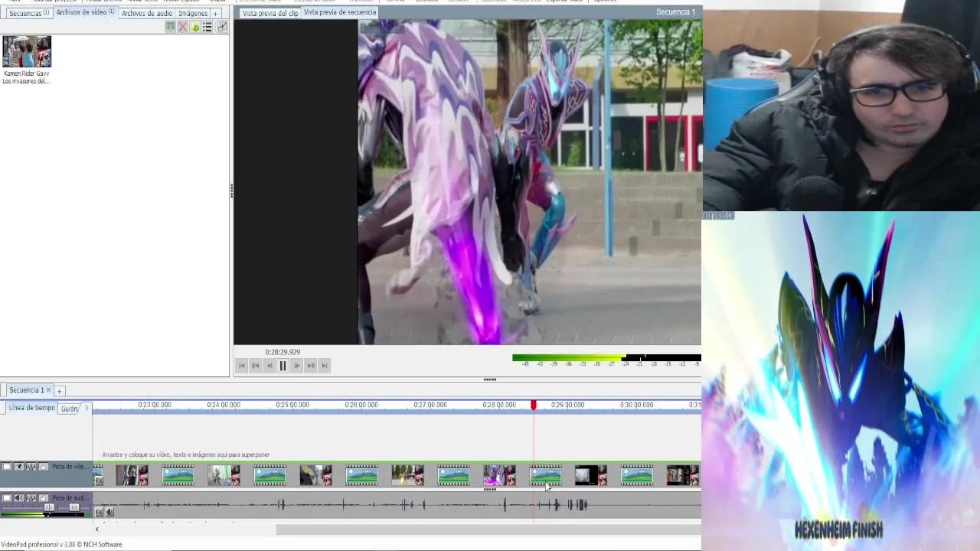Pause the sequence preview playback

click(x=283, y=366)
